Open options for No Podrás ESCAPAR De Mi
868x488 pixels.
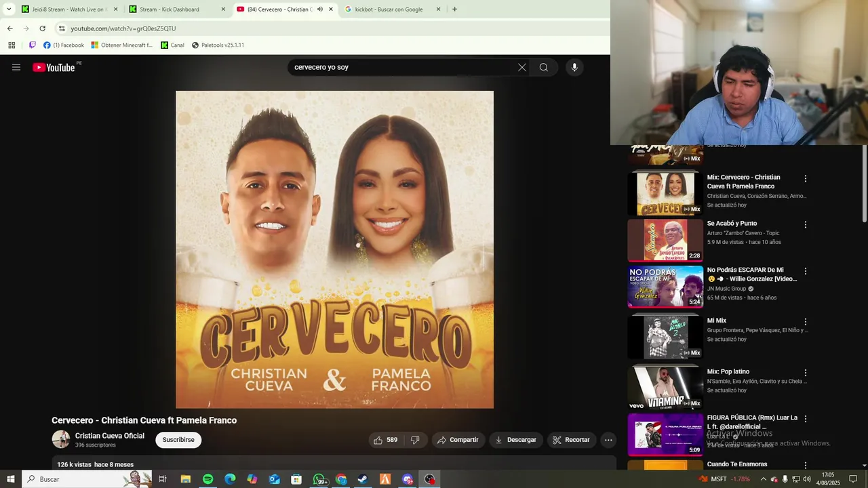[x=806, y=271]
